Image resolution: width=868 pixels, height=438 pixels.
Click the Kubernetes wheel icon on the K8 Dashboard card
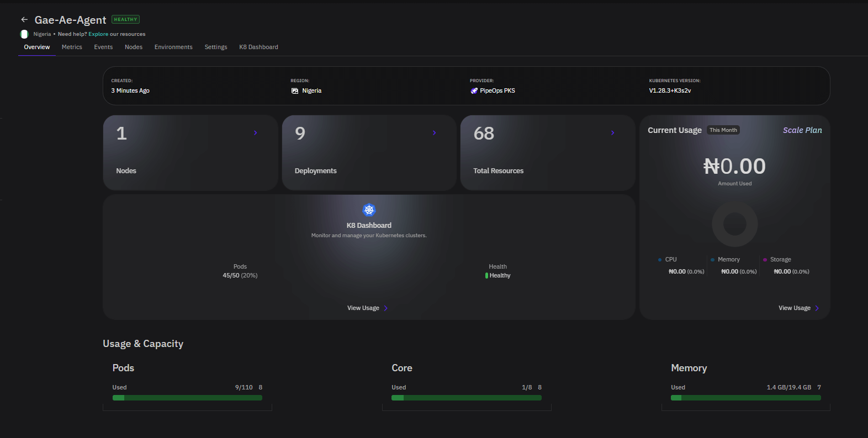[x=369, y=210]
